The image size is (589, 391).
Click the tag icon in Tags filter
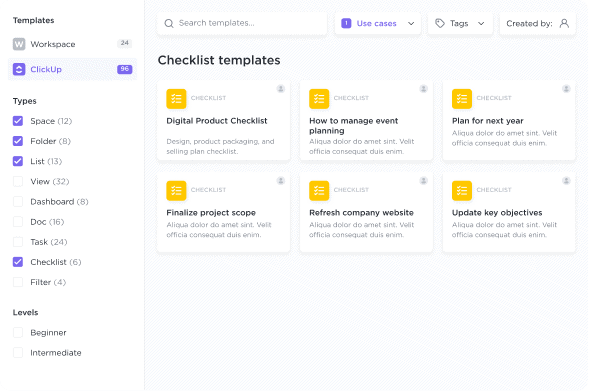click(x=440, y=23)
